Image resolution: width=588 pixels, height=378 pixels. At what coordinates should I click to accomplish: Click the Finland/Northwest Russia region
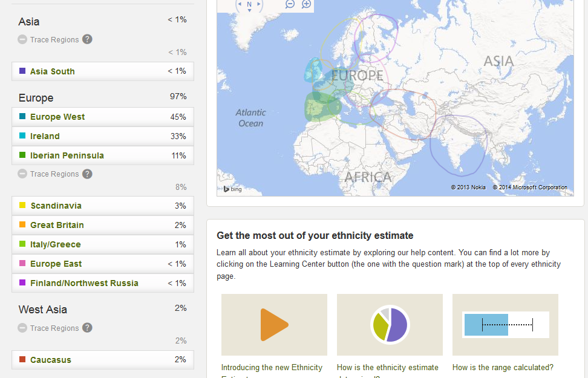pos(102,283)
